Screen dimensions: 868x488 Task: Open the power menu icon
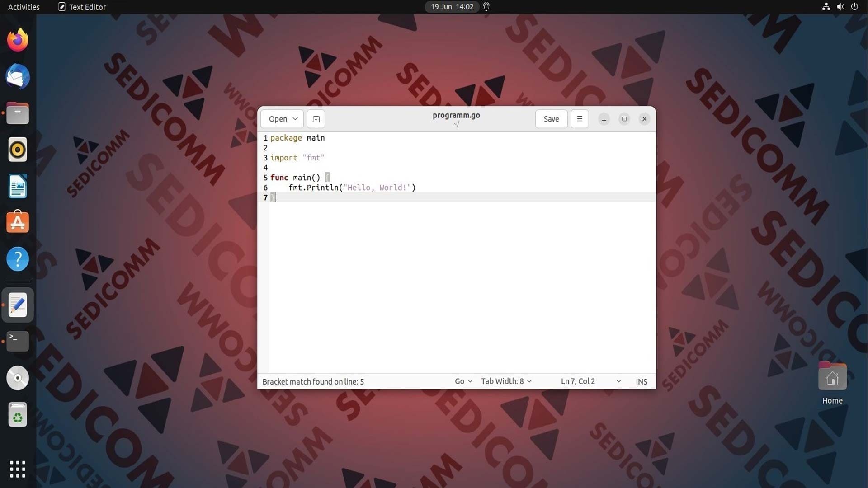(x=854, y=7)
